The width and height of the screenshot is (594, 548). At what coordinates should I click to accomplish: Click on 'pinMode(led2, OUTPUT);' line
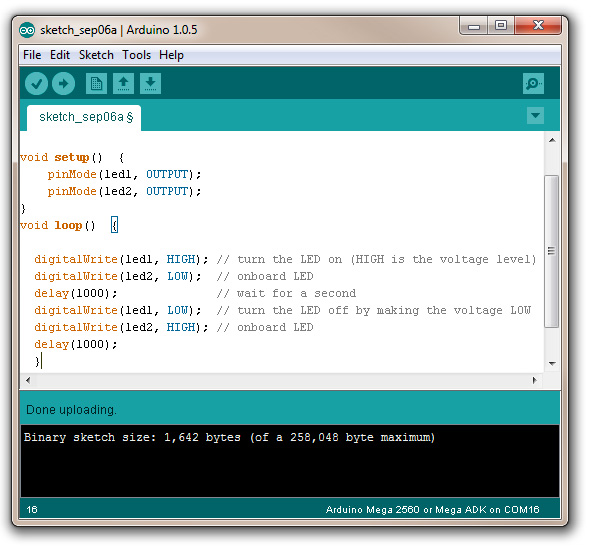[124, 192]
